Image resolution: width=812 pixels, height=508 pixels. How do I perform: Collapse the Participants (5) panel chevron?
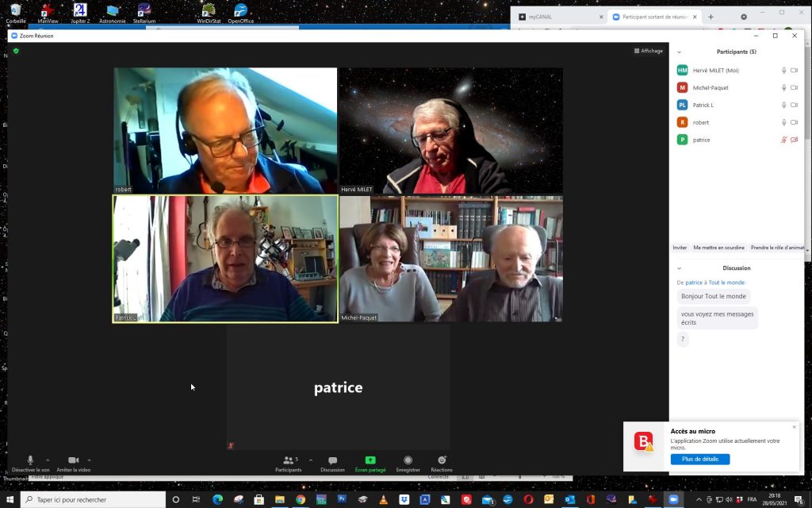(679, 52)
